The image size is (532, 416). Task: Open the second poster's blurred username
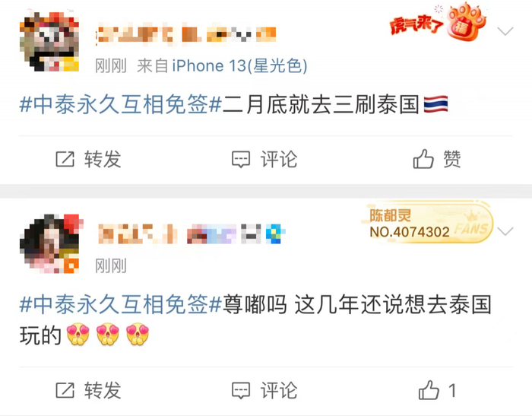(x=192, y=233)
